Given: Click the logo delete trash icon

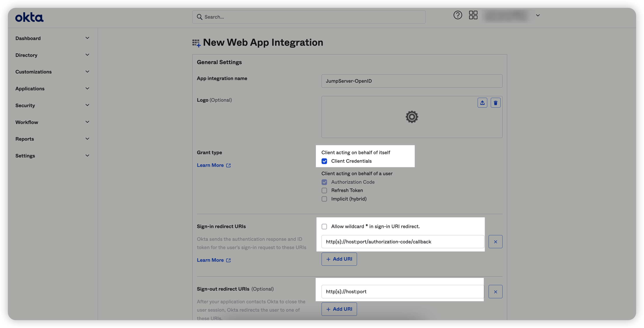Looking at the screenshot, I should [x=495, y=103].
